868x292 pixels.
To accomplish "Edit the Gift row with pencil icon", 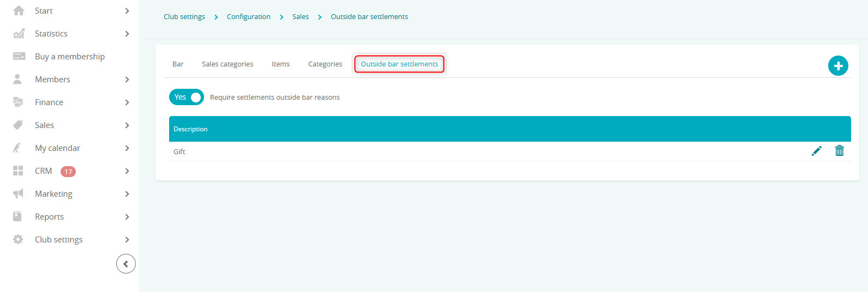I will pos(817,151).
